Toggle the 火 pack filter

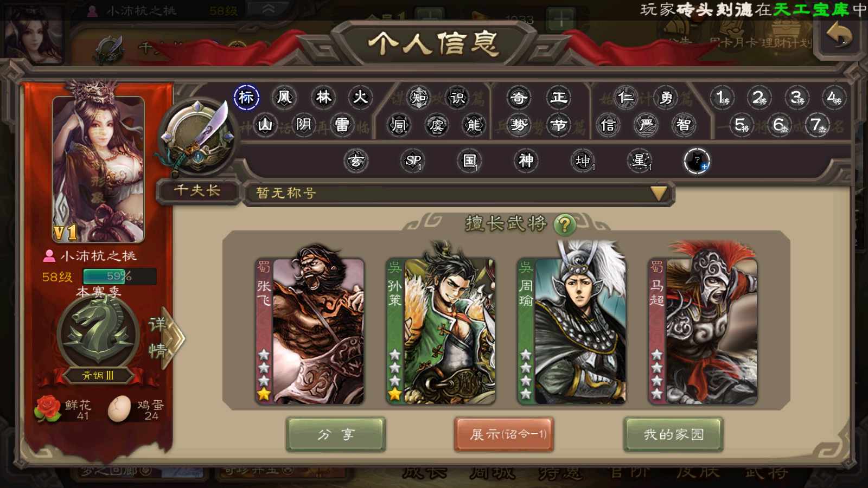360,98
